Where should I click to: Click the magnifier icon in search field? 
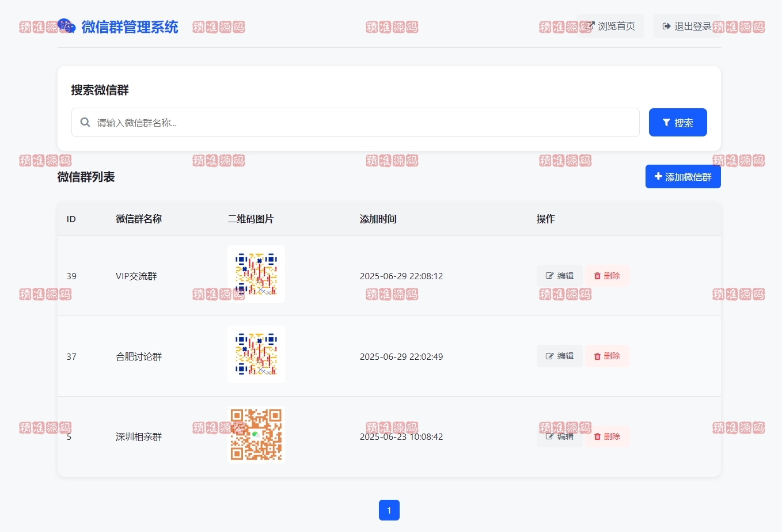coord(85,122)
